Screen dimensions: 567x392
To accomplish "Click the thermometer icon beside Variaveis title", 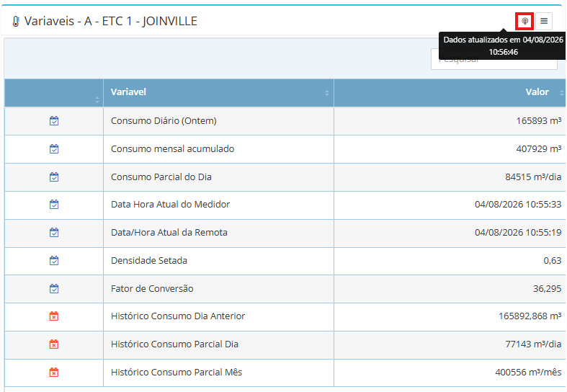I will (x=16, y=22).
